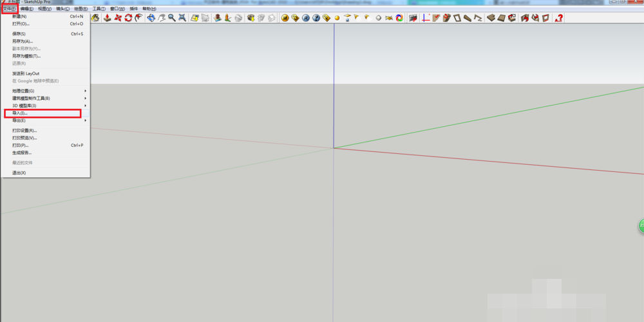This screenshot has height=322, width=644.
Task: Click the red-blue axes tool icon
Action: [x=426, y=17]
